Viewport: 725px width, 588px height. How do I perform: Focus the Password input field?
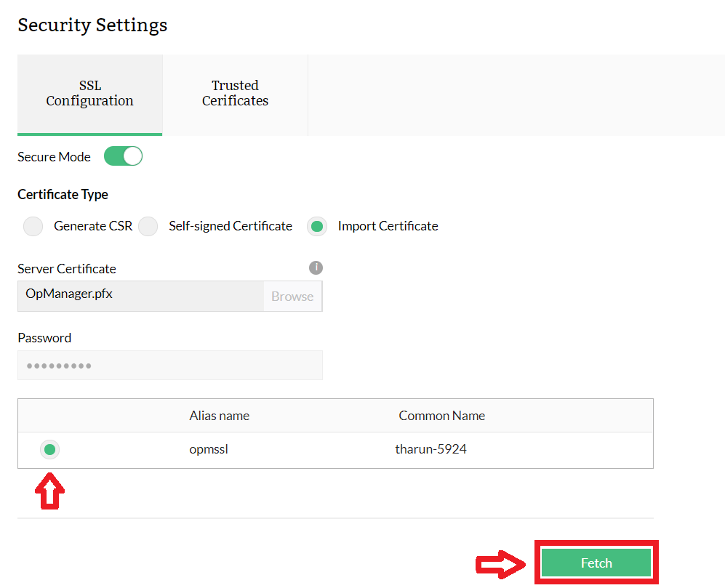(170, 366)
